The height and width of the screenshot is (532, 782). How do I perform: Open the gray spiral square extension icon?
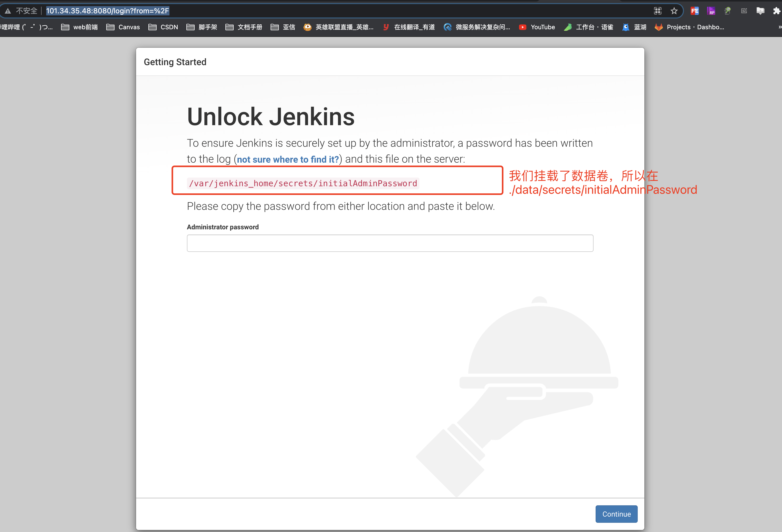tap(744, 11)
